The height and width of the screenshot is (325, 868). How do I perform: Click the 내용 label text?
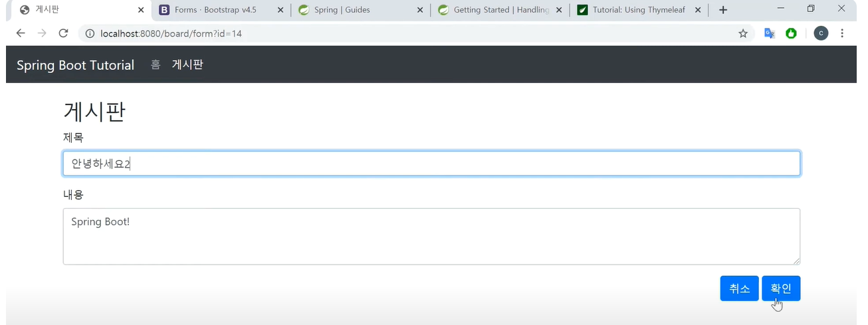(x=73, y=195)
